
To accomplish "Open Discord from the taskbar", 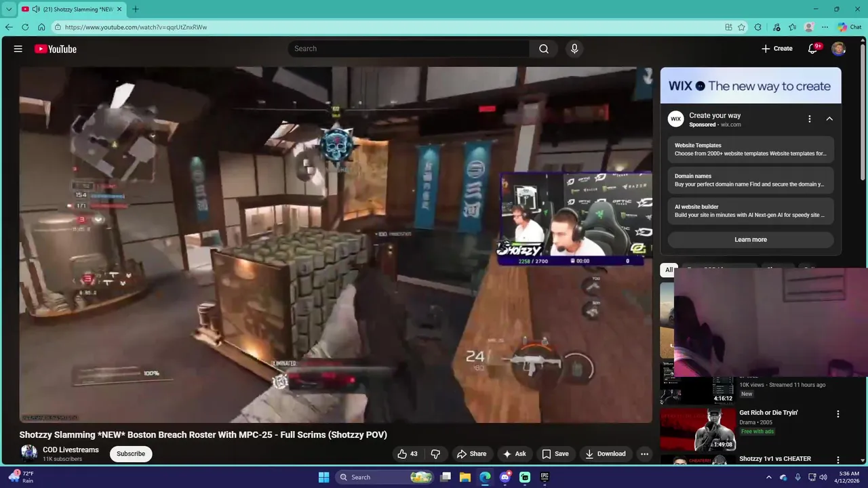I will click(505, 477).
